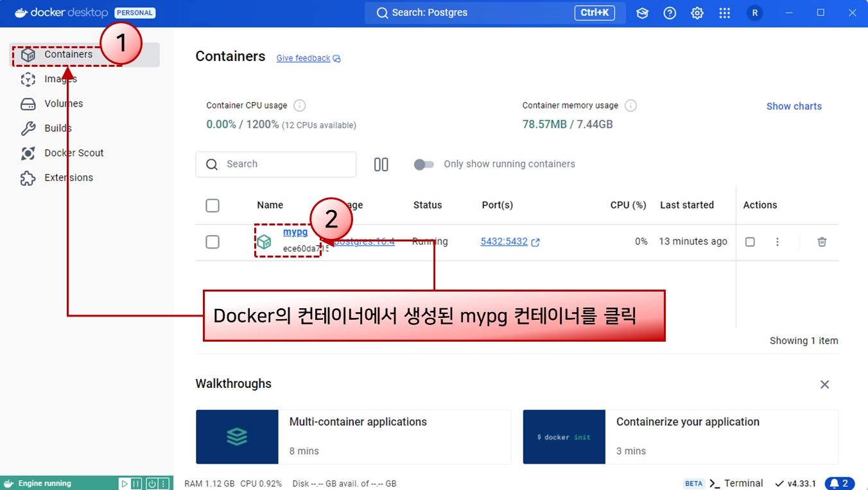Click the BETA label beside Terminal
Viewport: 868px width, 490px height.
(694, 484)
